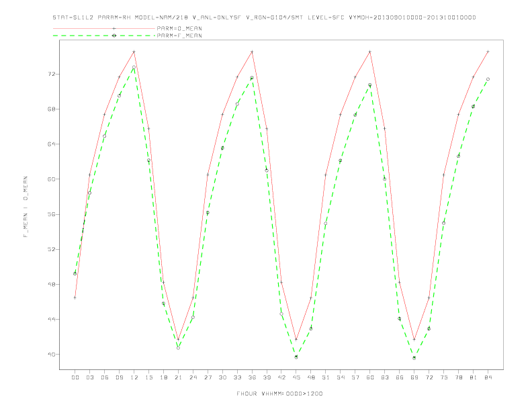The width and height of the screenshot is (532, 411).
Task: Click the F_MEAN circle marker at hour 21
Action: (178, 348)
